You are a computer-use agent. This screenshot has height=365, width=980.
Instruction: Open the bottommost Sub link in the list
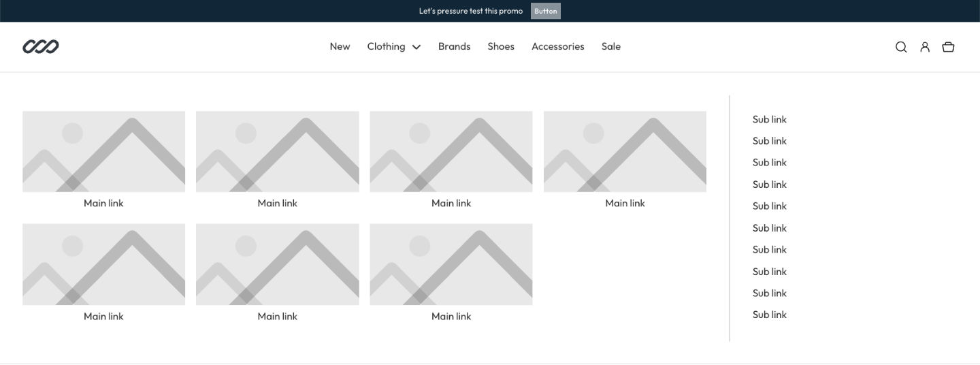(x=769, y=315)
